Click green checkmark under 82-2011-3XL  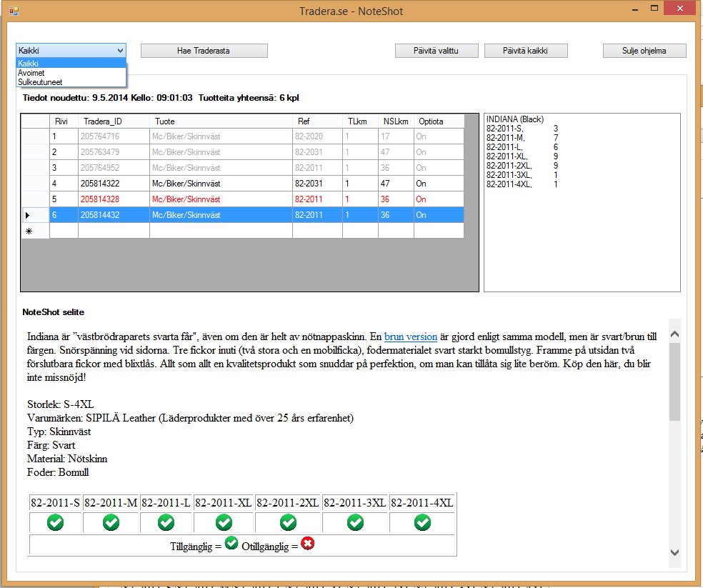pos(356,522)
